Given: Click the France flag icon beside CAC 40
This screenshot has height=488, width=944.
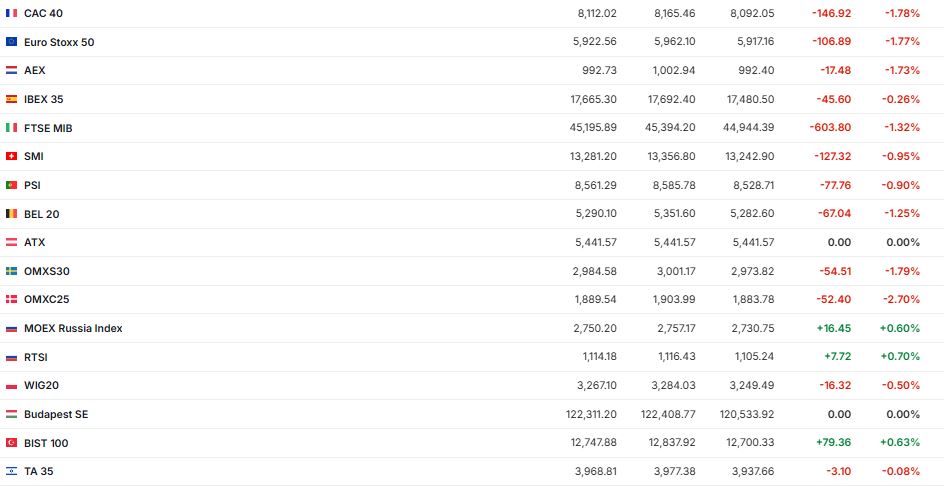Looking at the screenshot, I should click(11, 13).
